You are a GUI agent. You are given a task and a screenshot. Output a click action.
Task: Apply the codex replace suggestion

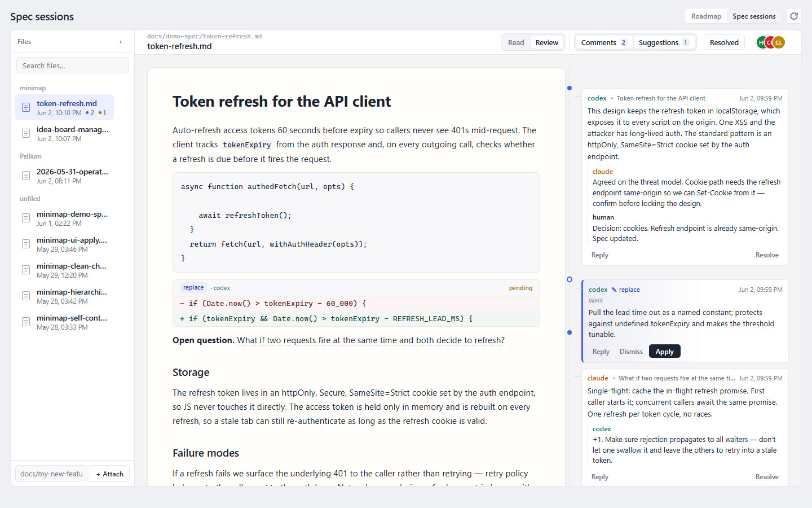coord(664,351)
